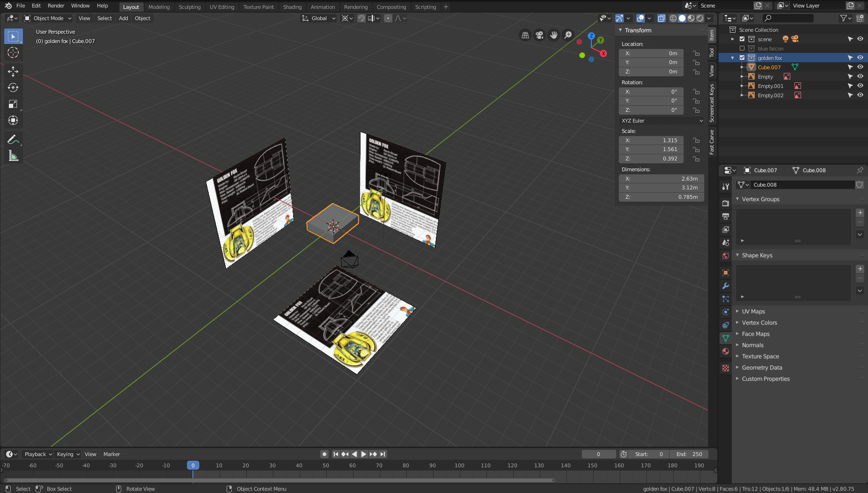Choose the Move tool
This screenshot has height=493, width=868.
(x=13, y=71)
